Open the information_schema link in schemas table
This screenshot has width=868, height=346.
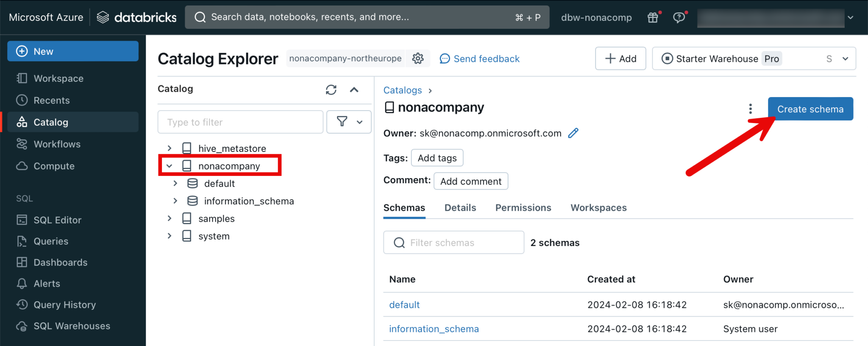(434, 329)
